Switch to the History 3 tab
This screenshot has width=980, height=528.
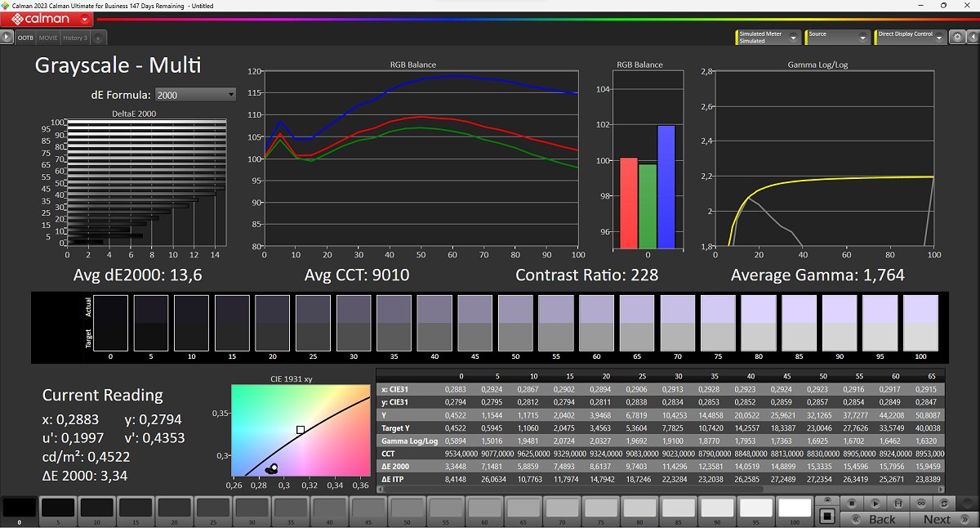point(74,38)
